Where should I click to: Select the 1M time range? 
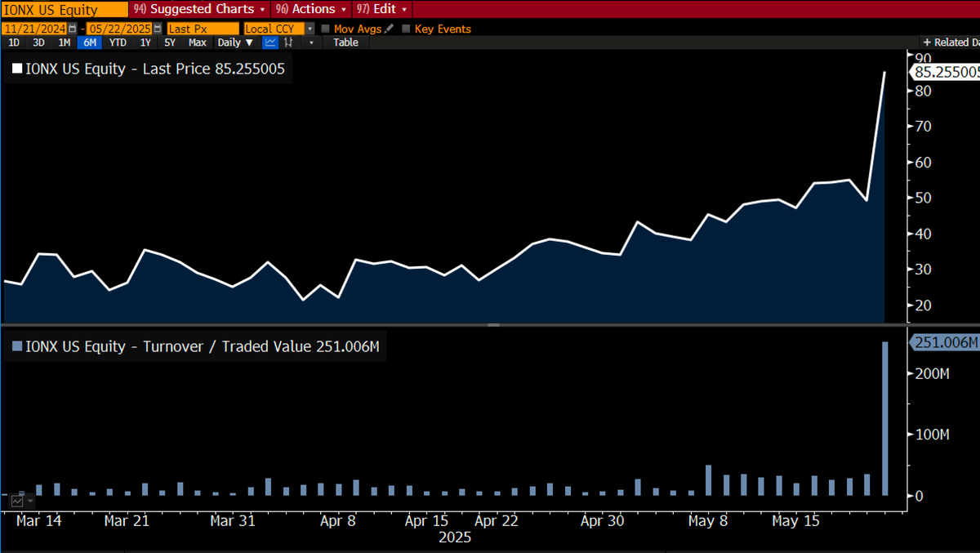click(x=64, y=42)
